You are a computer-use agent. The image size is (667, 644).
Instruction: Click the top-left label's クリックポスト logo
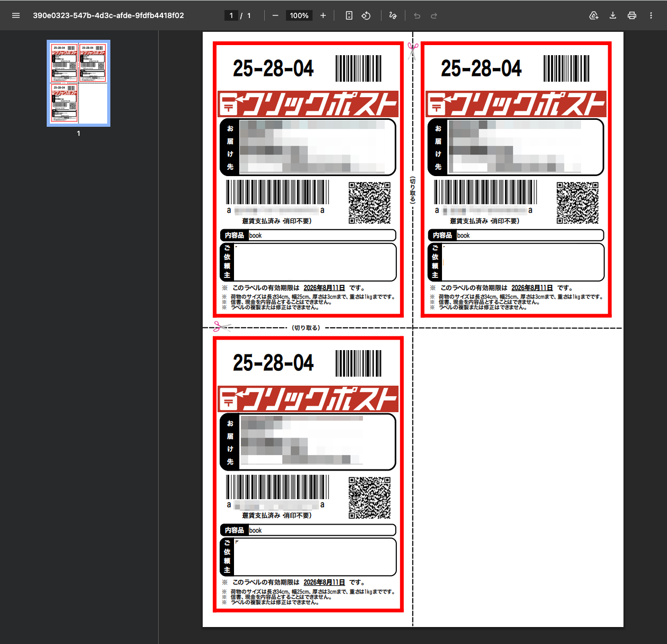pos(308,104)
